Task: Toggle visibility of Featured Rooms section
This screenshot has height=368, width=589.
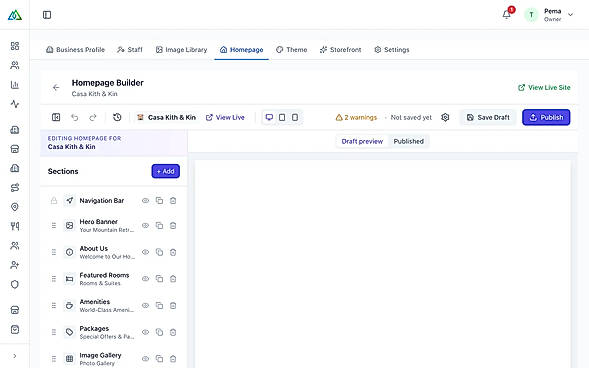Action: pyautogui.click(x=145, y=279)
